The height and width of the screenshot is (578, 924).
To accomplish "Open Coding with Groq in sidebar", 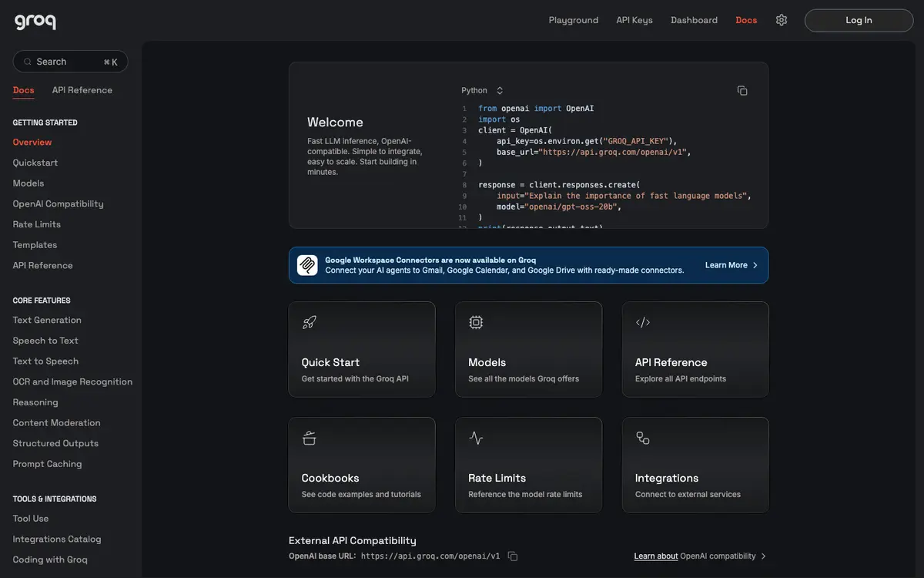I will point(50,560).
